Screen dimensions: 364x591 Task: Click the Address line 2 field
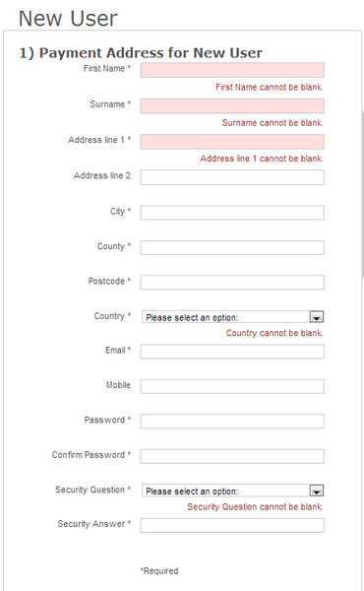[232, 177]
